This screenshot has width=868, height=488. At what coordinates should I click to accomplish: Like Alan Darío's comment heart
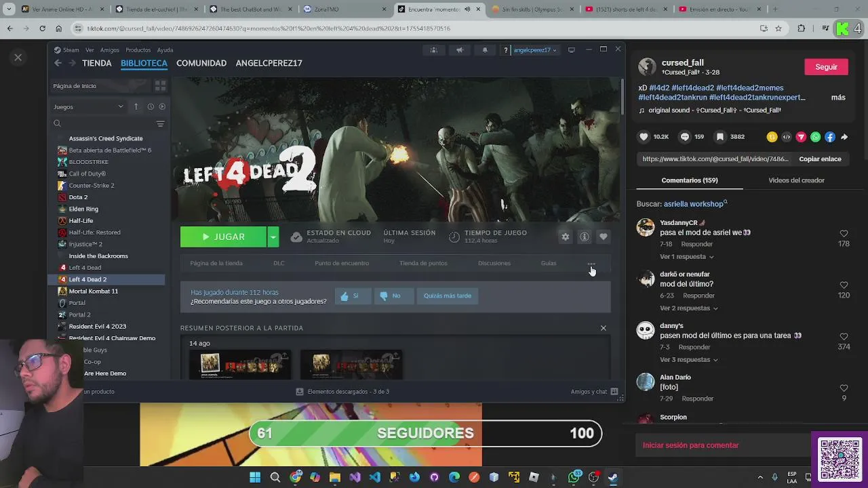pyautogui.click(x=844, y=388)
